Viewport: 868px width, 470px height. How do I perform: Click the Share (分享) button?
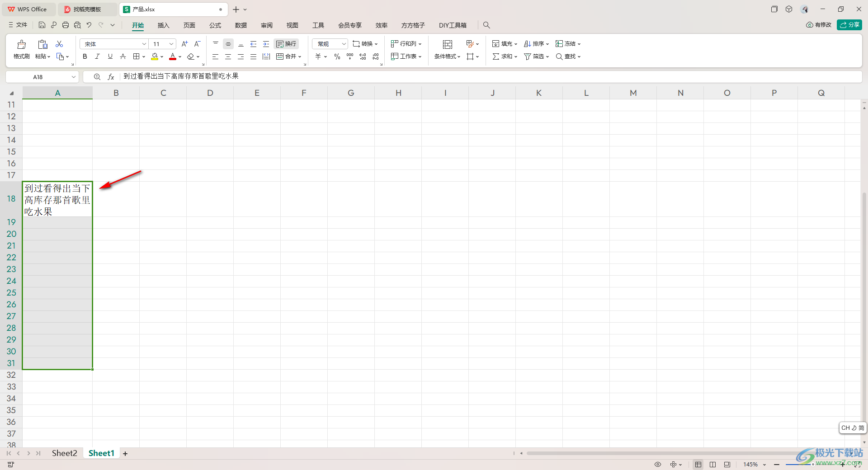pyautogui.click(x=849, y=25)
